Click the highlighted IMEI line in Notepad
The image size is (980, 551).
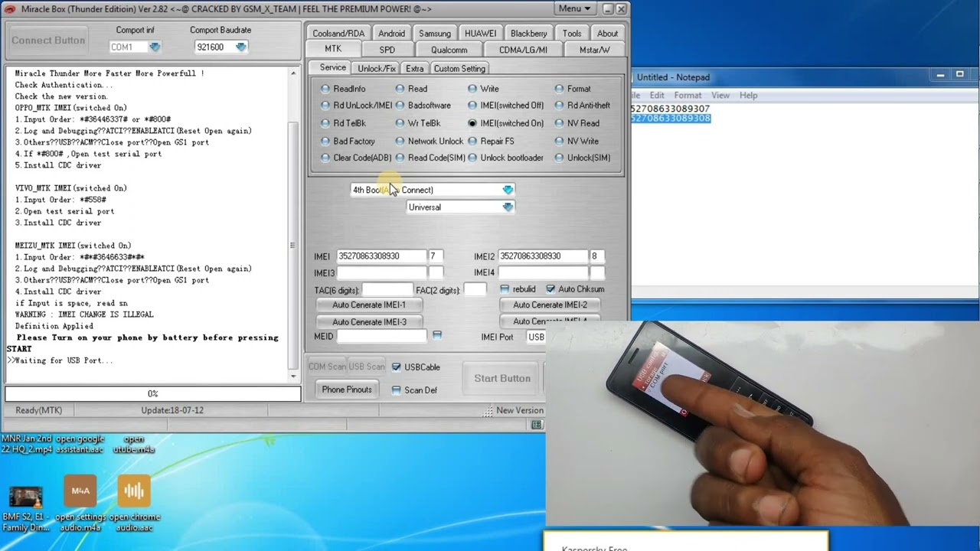point(670,119)
